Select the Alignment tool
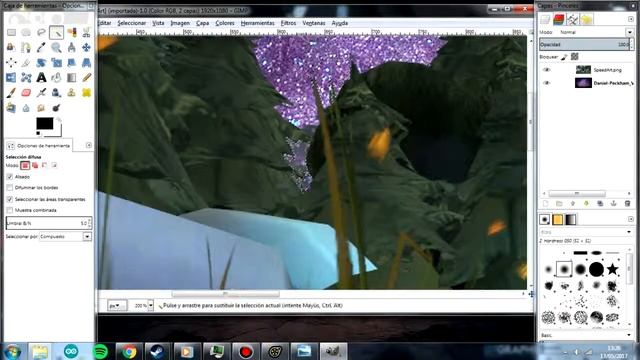The width and height of the screenshot is (640, 360). (11, 62)
